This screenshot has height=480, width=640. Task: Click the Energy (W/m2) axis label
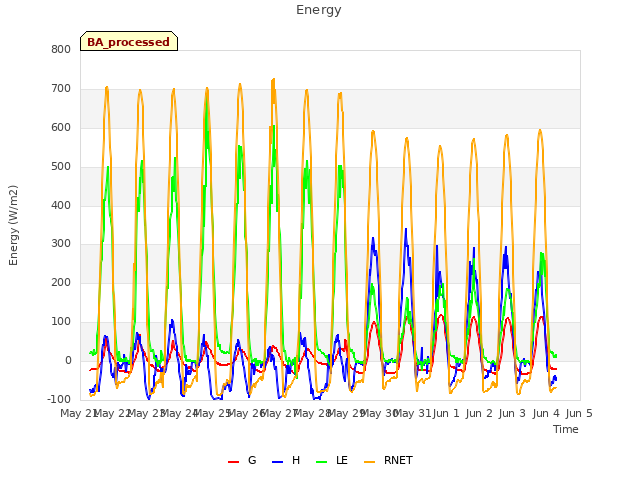click(x=13, y=225)
